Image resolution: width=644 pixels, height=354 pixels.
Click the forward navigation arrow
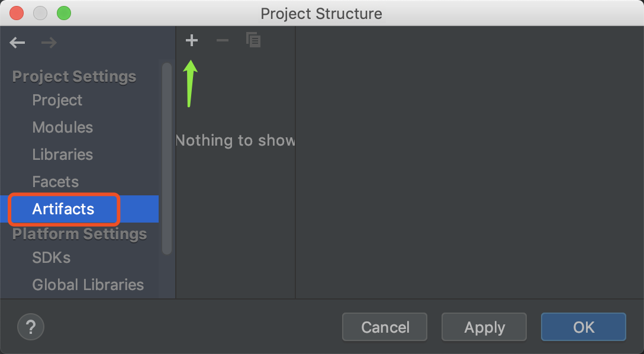[49, 43]
